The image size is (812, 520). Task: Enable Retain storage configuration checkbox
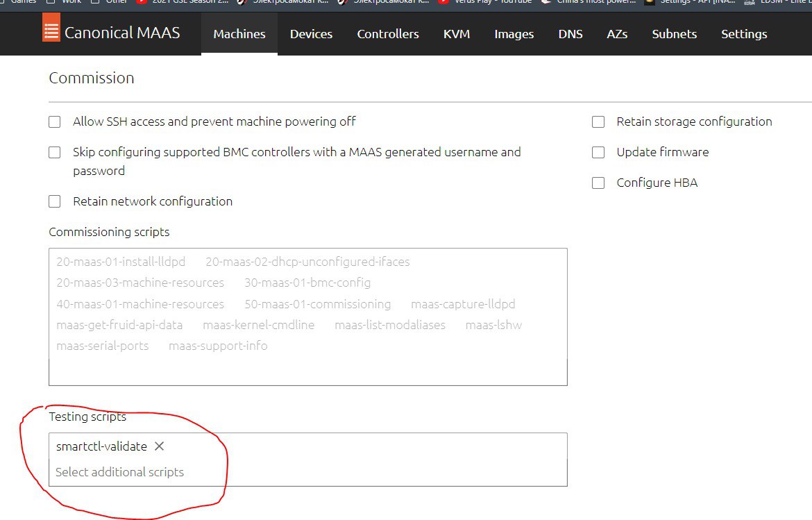pyautogui.click(x=598, y=122)
